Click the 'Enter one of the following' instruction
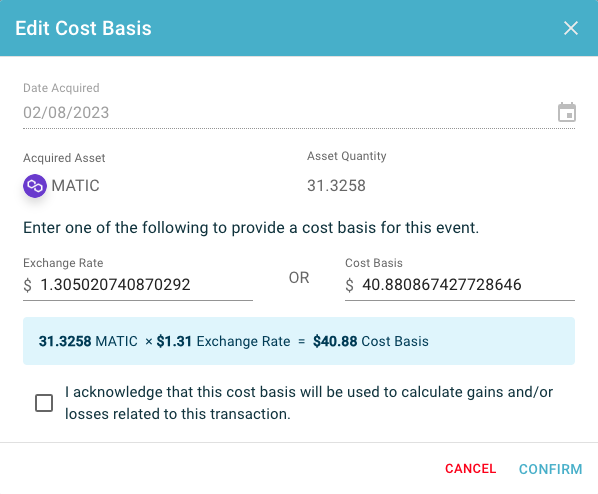The width and height of the screenshot is (598, 494). (251, 228)
